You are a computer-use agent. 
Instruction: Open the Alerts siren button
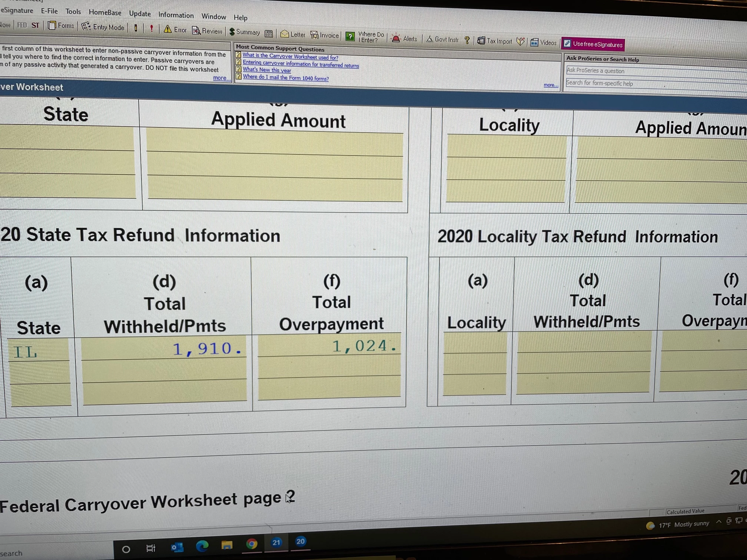click(405, 39)
